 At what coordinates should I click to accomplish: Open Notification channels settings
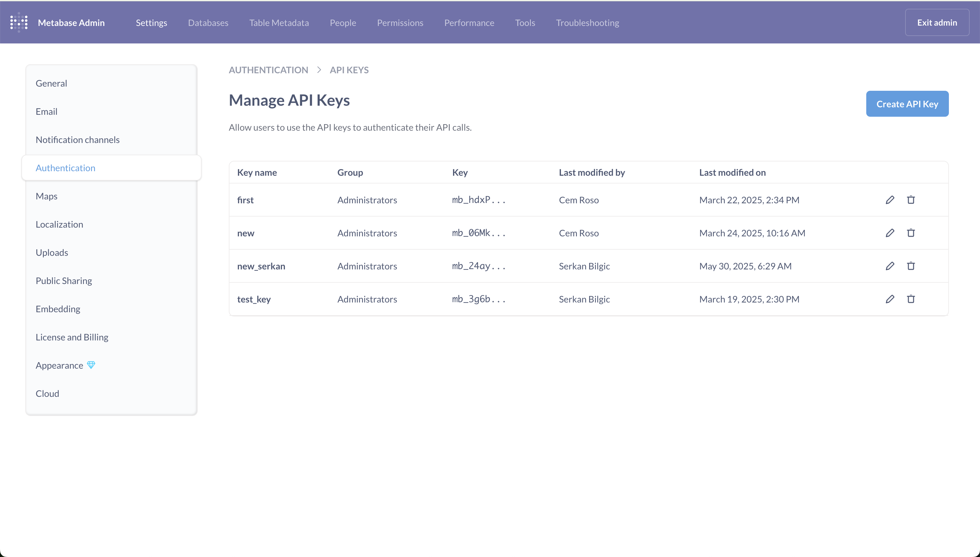point(111,140)
